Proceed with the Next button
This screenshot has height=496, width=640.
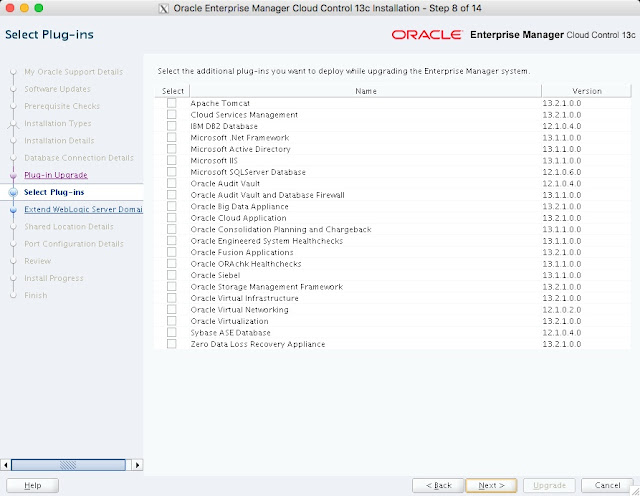(x=491, y=485)
